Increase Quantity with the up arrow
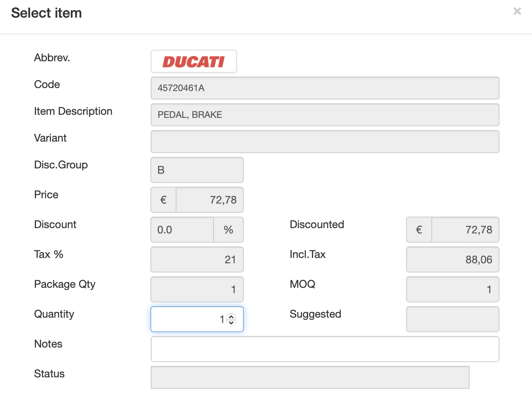 click(x=231, y=316)
